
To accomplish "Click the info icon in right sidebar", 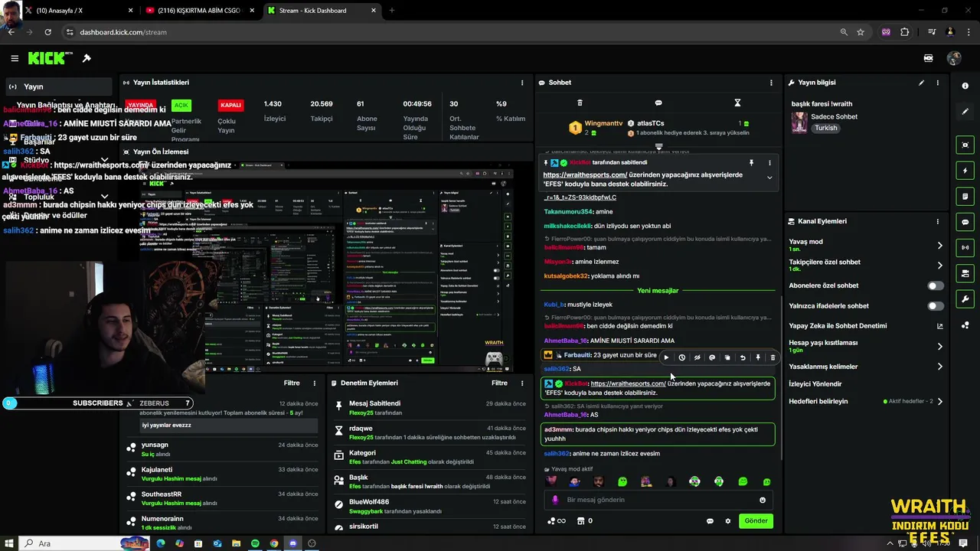I will [965, 86].
